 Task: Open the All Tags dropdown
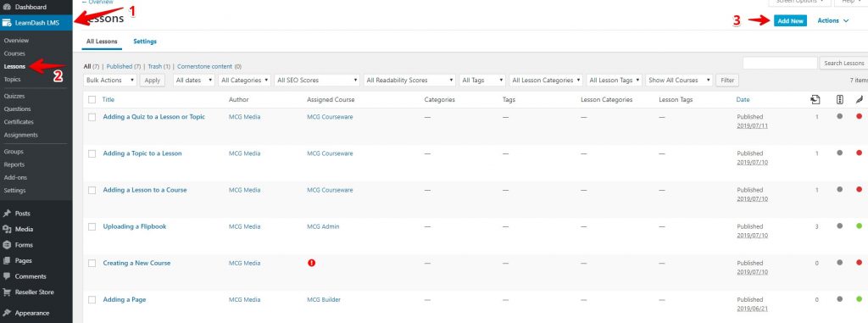pyautogui.click(x=482, y=81)
